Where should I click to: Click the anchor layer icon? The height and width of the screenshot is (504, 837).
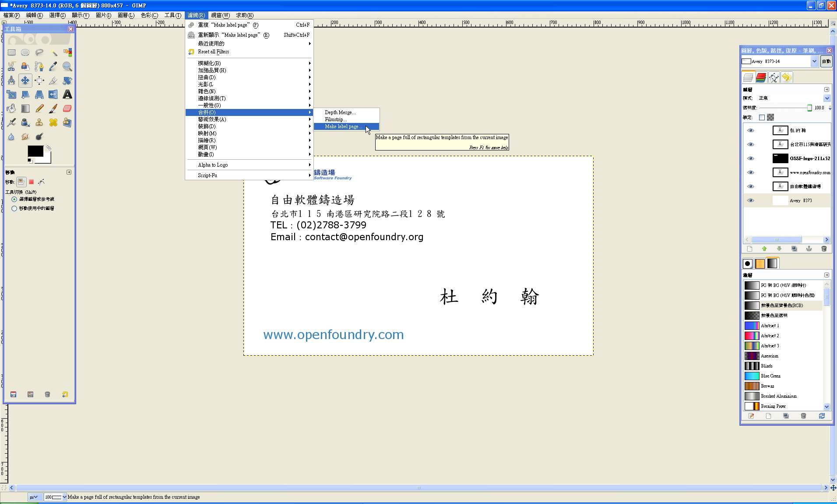pos(809,249)
